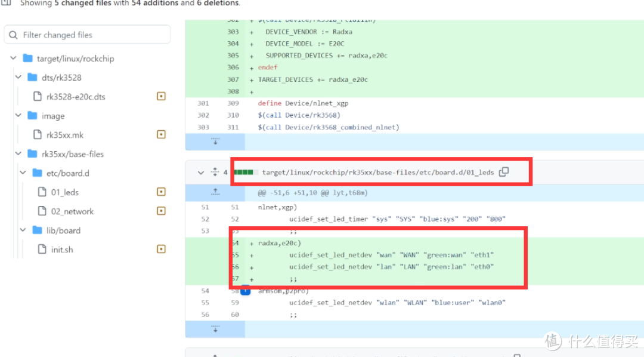This screenshot has width=644, height=357.
Task: Click the rk35xx/base-files folder icon
Action: 32,154
